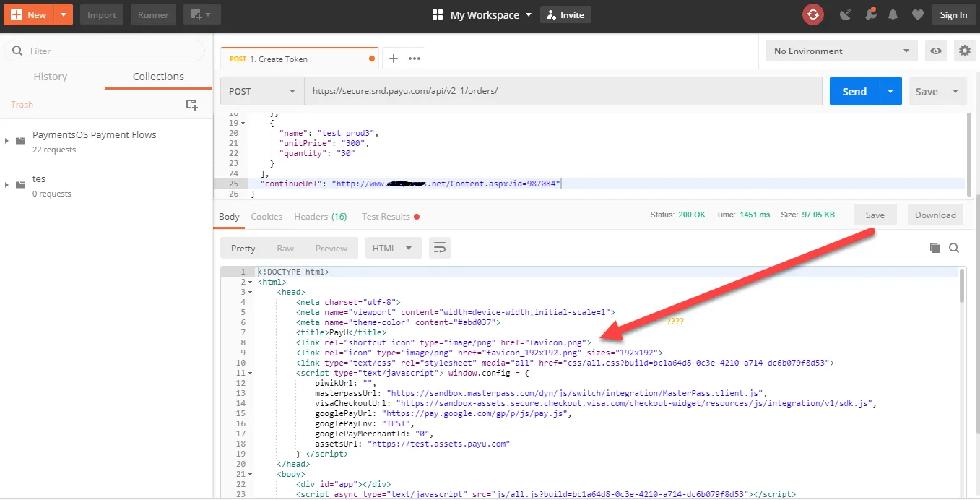Open the Test Results tab
Image resolution: width=980 pixels, height=500 pixels.
point(390,216)
